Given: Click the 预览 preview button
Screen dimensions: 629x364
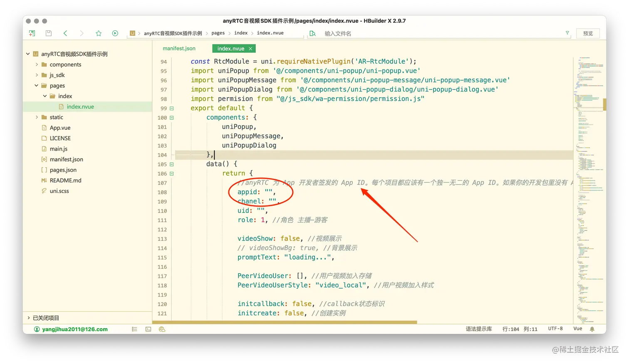Looking at the screenshot, I should (588, 33).
